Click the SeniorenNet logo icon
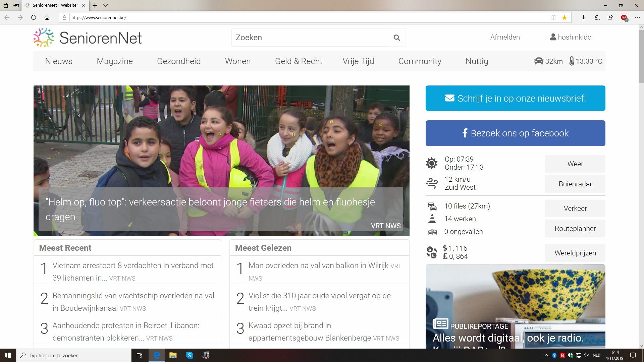 [x=44, y=38]
